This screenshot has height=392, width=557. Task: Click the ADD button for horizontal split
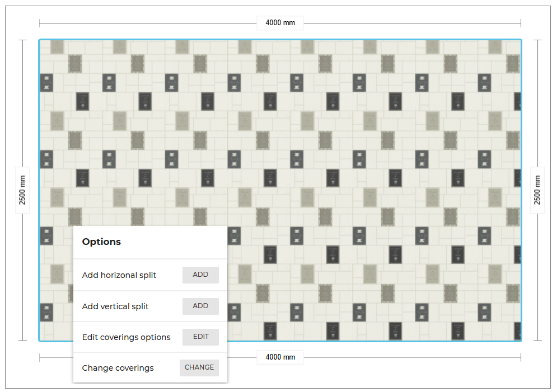(x=200, y=275)
